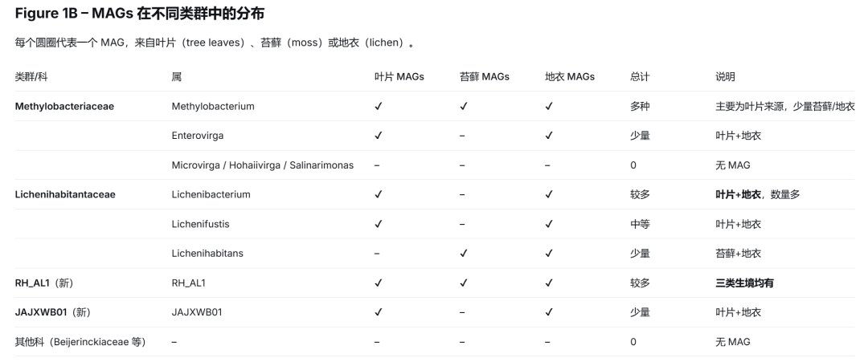Click the Lichenifustis genus cell

[200, 224]
